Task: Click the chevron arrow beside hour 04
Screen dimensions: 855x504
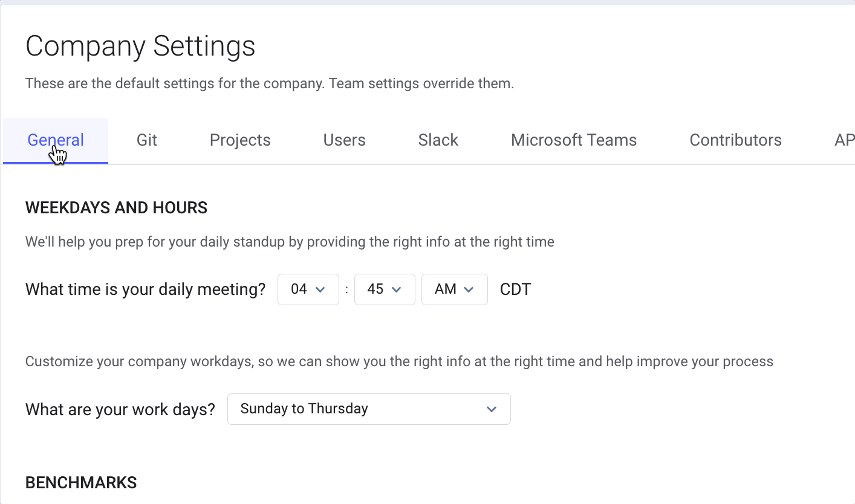Action: (x=320, y=289)
